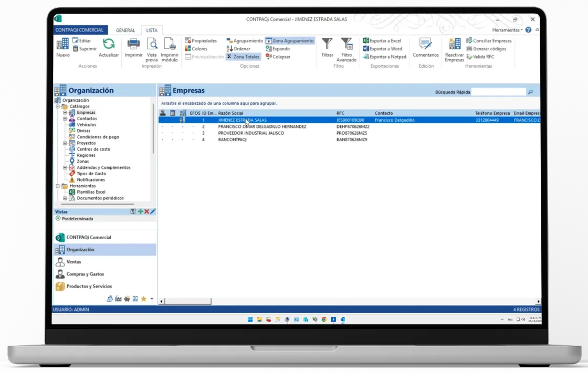
Task: Select the LISTA ribbon tab
Action: 152,30
